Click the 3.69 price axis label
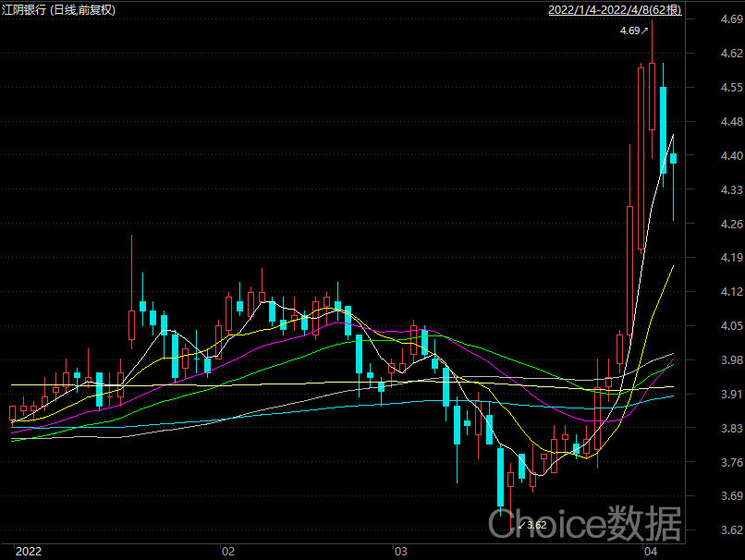The height and width of the screenshot is (560, 745). pos(732,496)
